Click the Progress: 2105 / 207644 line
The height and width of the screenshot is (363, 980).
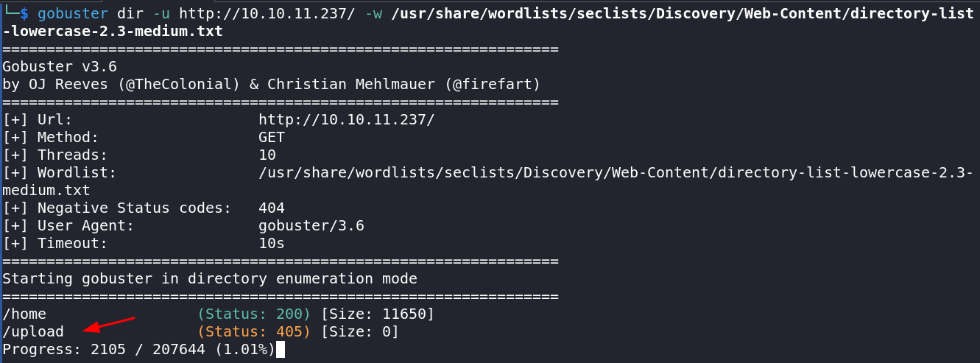[138, 349]
